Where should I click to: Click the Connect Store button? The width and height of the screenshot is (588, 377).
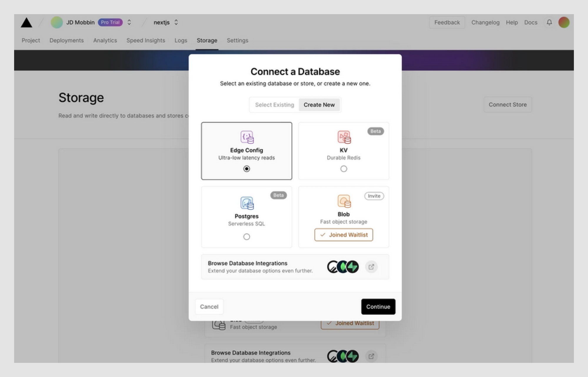tap(508, 105)
